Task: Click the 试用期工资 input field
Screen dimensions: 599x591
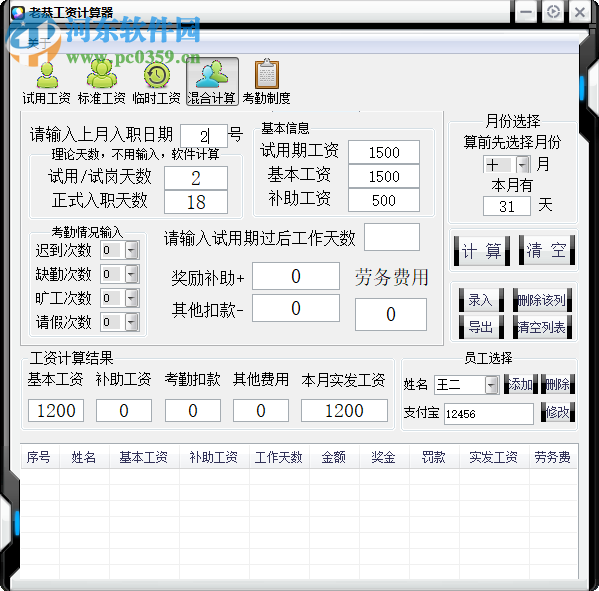Action: point(384,152)
